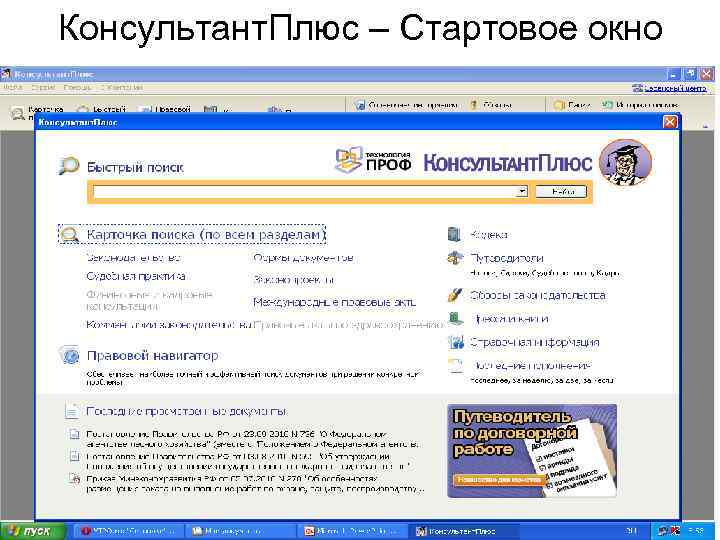This screenshot has width=720, height=540.
Task: Click document icon beside Приказ Минэкономразвития
Action: (x=74, y=478)
